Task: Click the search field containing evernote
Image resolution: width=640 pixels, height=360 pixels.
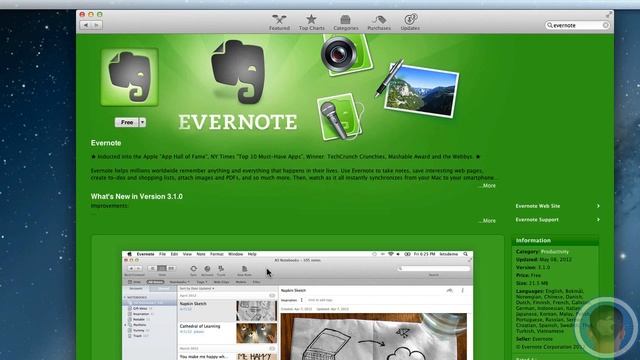Action: point(578,25)
